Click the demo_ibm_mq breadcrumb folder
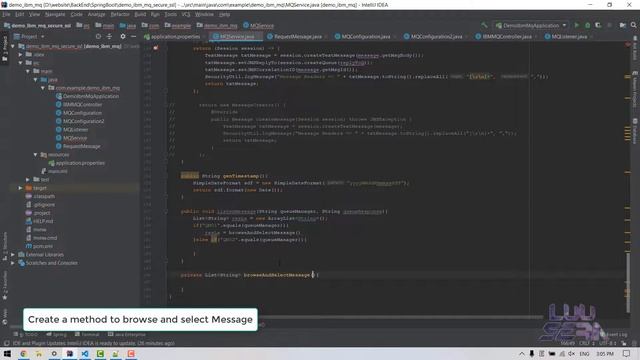The height and width of the screenshot is (360, 640). click(x=217, y=25)
